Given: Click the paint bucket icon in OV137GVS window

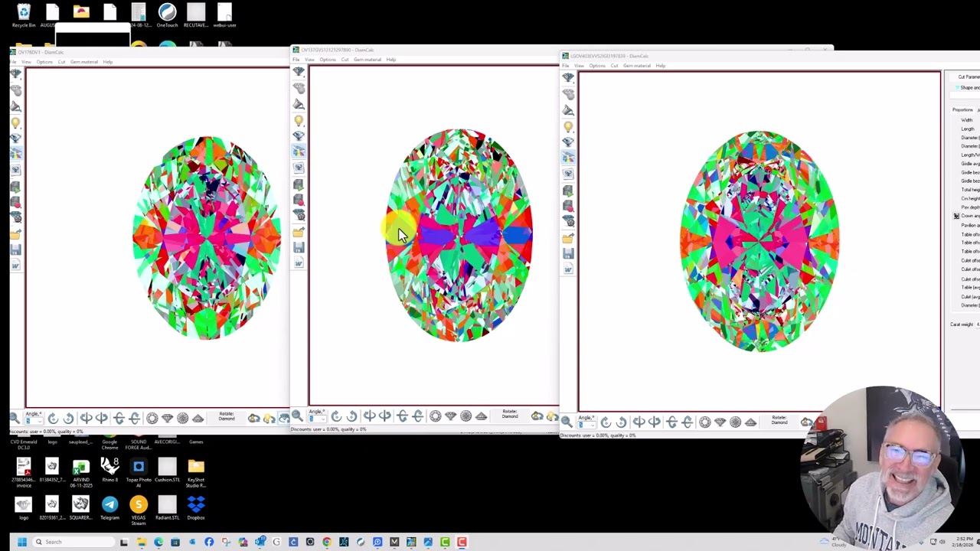Looking at the screenshot, I should [299, 103].
